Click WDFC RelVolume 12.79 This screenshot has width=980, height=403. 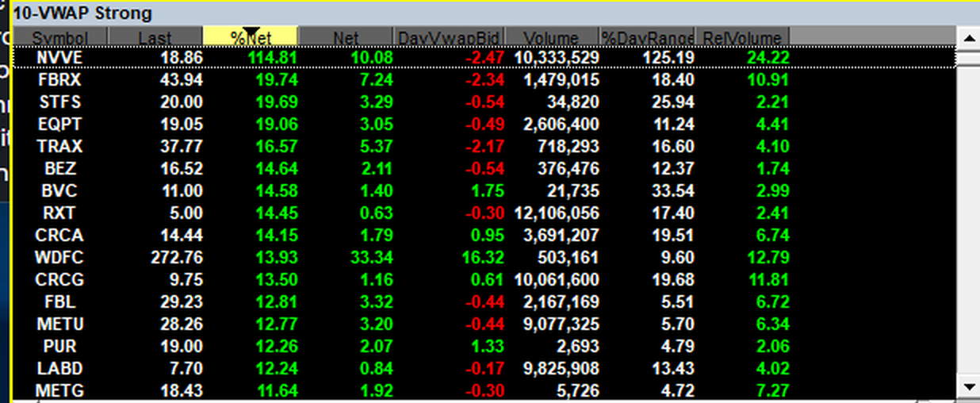(x=768, y=257)
